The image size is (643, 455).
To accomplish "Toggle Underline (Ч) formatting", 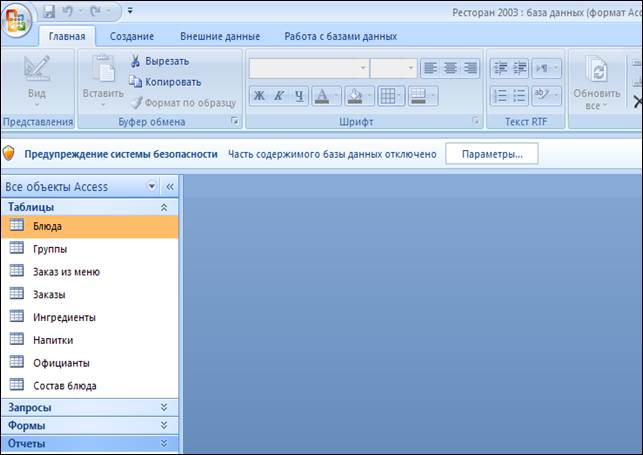I will click(298, 97).
